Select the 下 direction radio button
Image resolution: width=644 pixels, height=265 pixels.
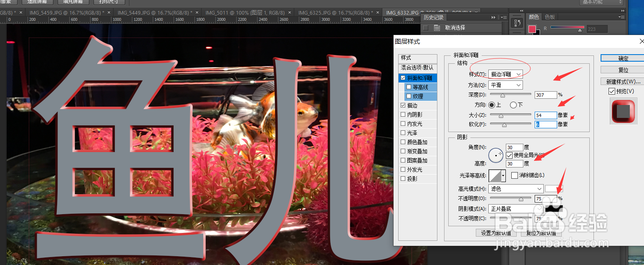513,105
